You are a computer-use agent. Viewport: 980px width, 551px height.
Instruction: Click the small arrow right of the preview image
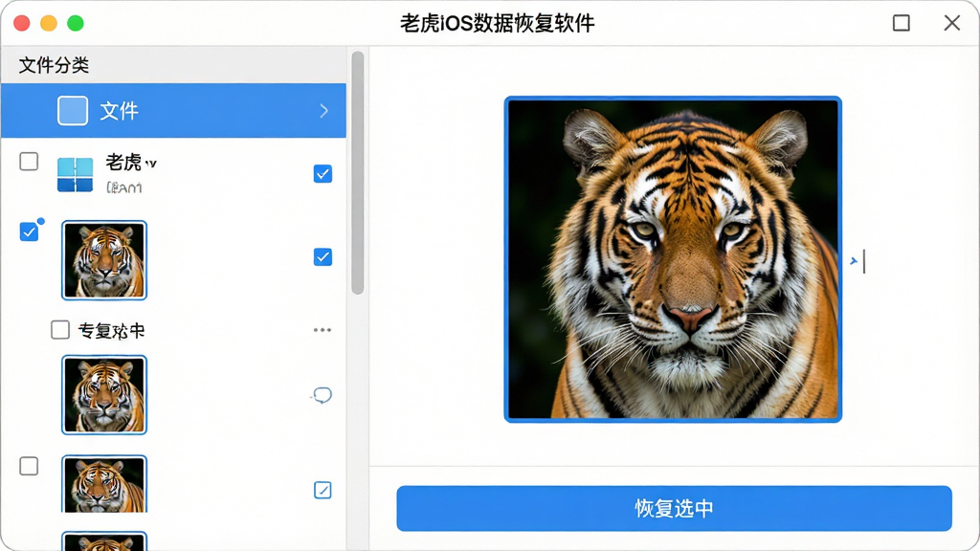pyautogui.click(x=854, y=261)
